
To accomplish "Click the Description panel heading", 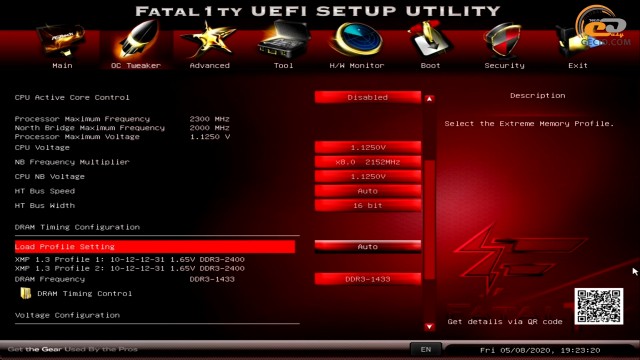I will pos(538,96).
